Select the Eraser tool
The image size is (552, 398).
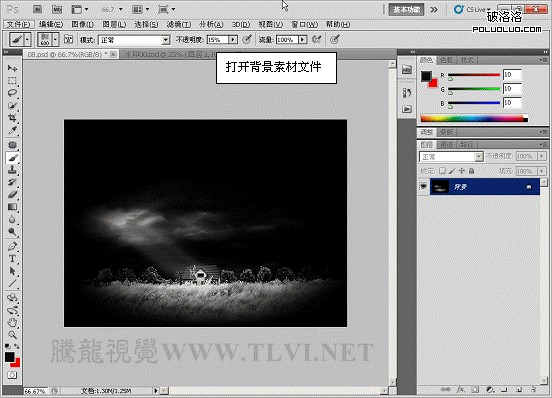[12, 195]
